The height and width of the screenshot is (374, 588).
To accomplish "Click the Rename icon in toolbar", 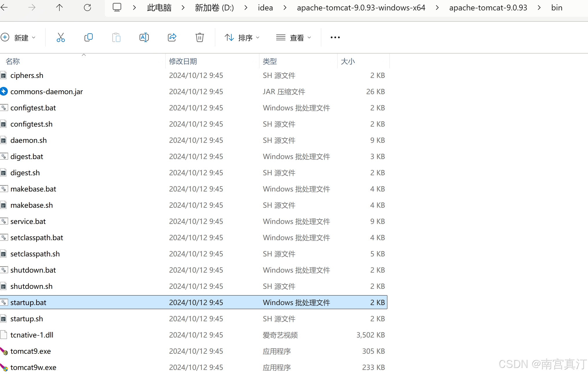I will (144, 37).
